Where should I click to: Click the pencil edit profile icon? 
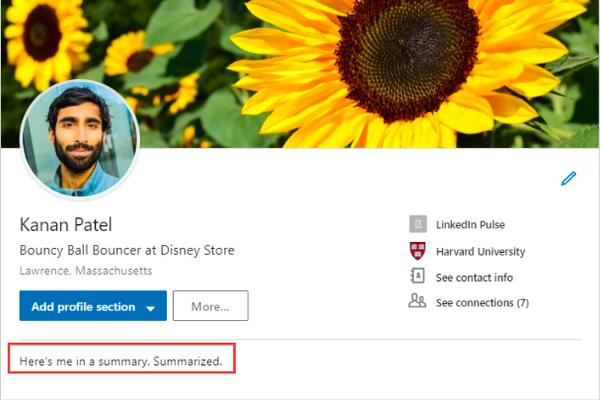point(569,178)
